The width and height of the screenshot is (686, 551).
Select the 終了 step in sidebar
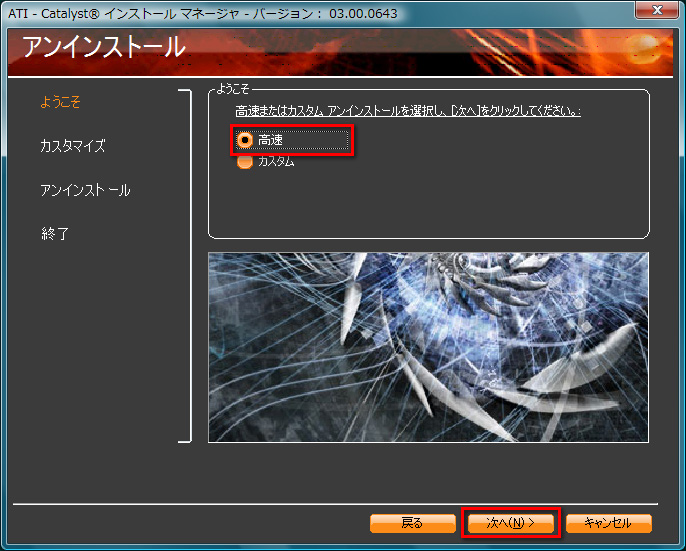(55, 234)
